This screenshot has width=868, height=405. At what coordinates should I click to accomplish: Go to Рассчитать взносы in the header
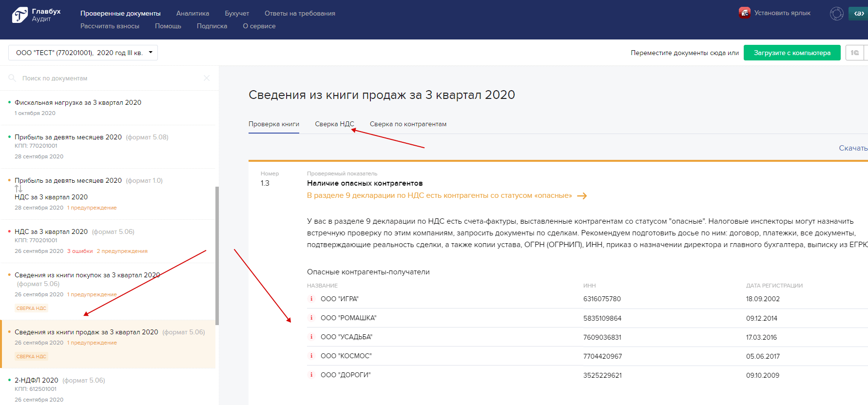(x=110, y=26)
